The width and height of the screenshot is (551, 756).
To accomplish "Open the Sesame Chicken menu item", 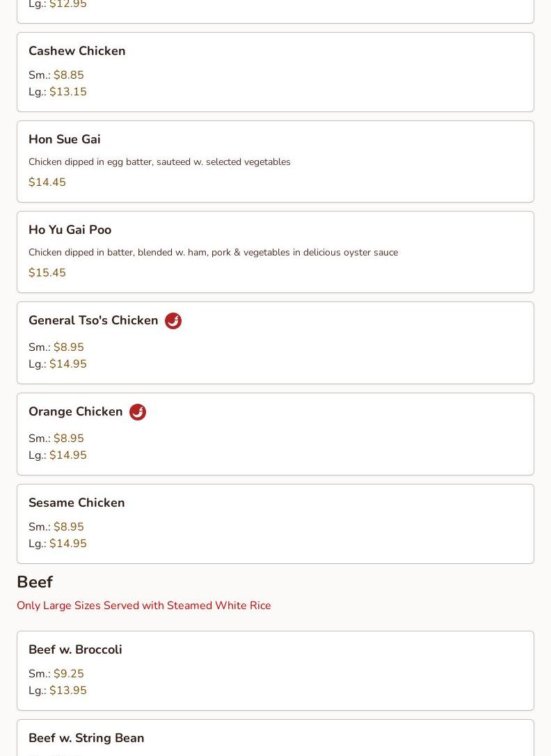I will pyautogui.click(x=275, y=524).
